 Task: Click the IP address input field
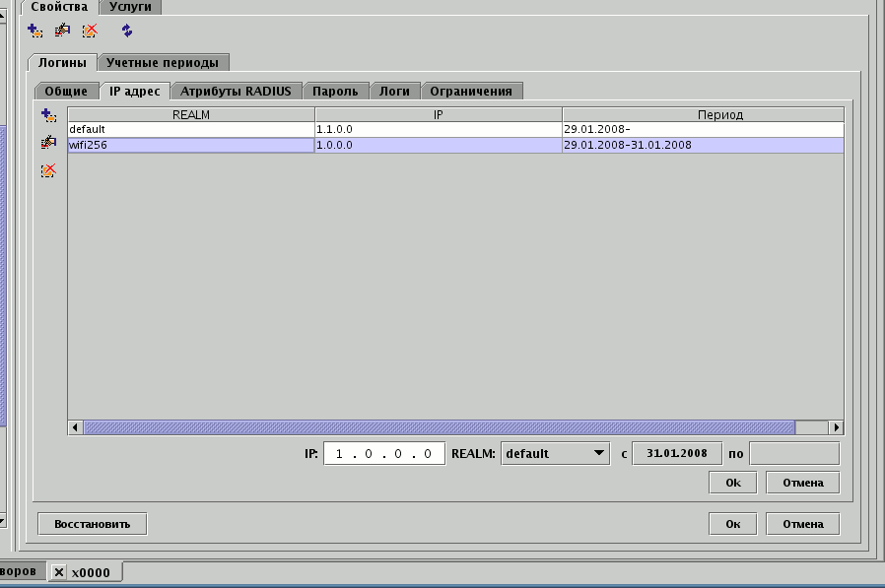click(383, 454)
